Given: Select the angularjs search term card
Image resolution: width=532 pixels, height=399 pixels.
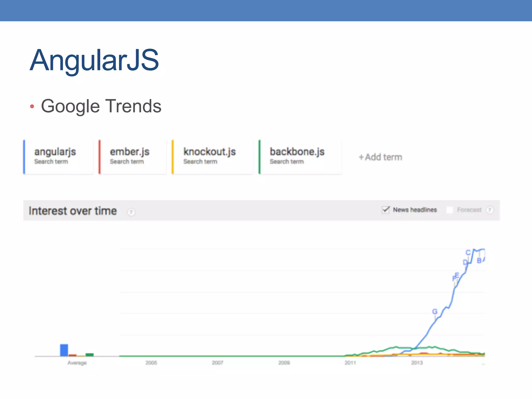Looking at the screenshot, I should (x=58, y=157).
